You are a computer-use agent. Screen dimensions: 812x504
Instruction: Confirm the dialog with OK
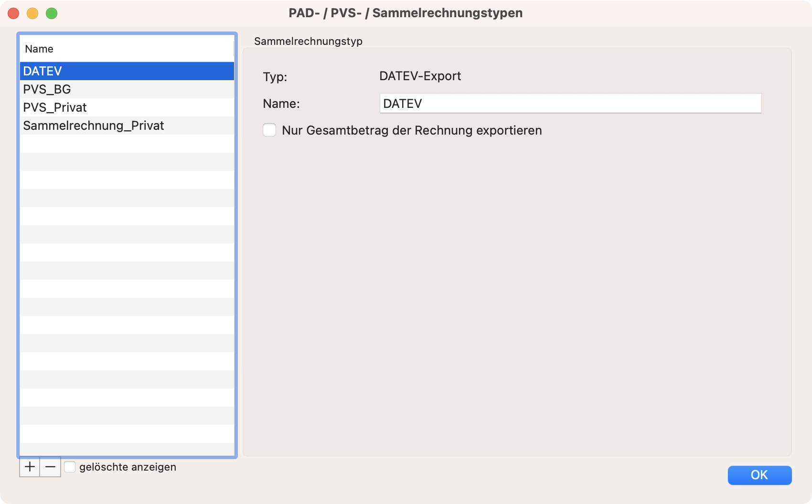pyautogui.click(x=759, y=475)
